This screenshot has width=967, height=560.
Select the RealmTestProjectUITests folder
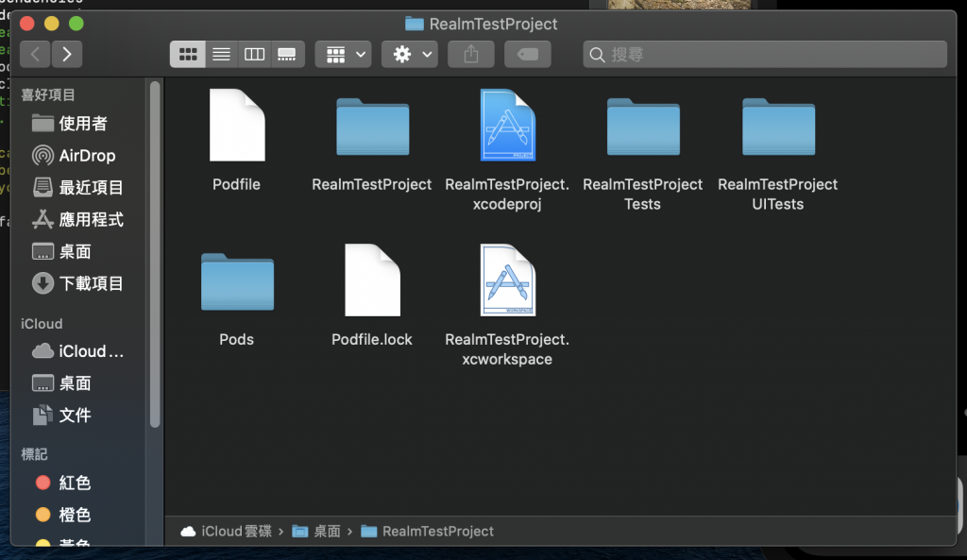tap(778, 127)
